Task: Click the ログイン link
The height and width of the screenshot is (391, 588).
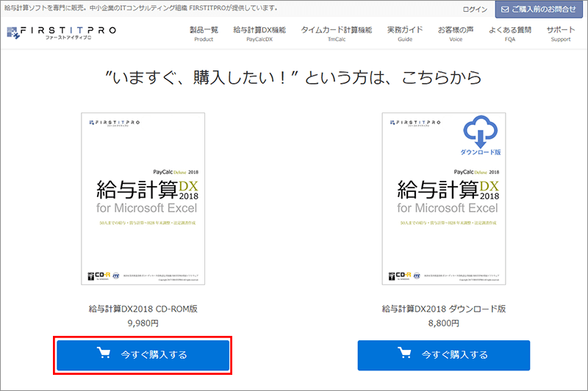Action: coord(475,10)
